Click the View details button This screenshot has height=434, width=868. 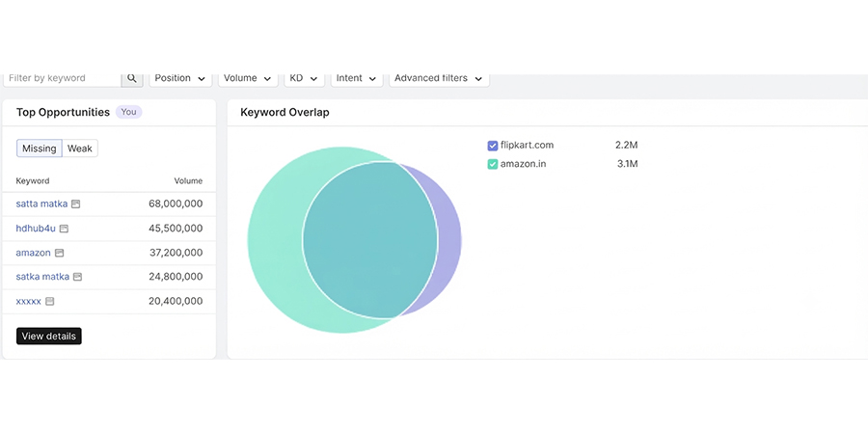49,336
